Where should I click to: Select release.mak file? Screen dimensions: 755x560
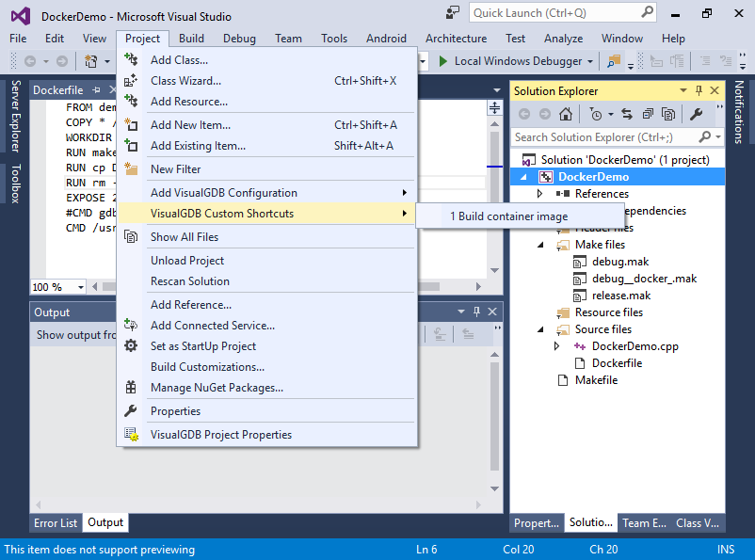point(621,296)
